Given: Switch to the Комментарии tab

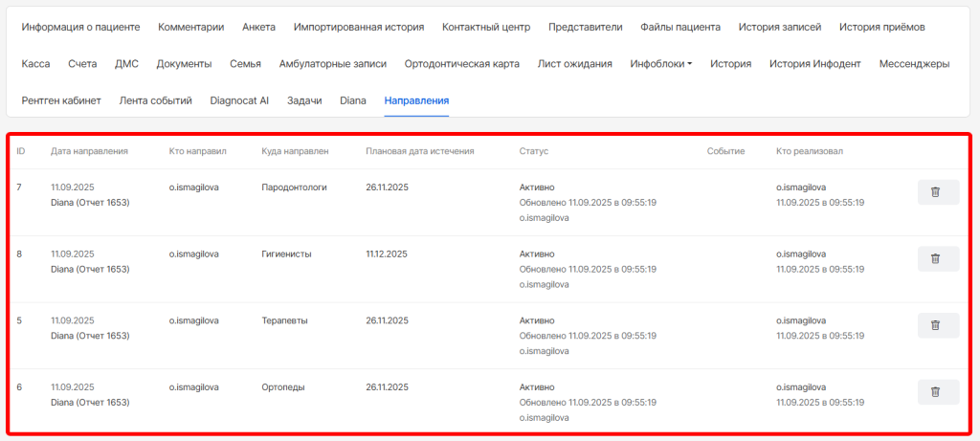Looking at the screenshot, I should tap(190, 28).
